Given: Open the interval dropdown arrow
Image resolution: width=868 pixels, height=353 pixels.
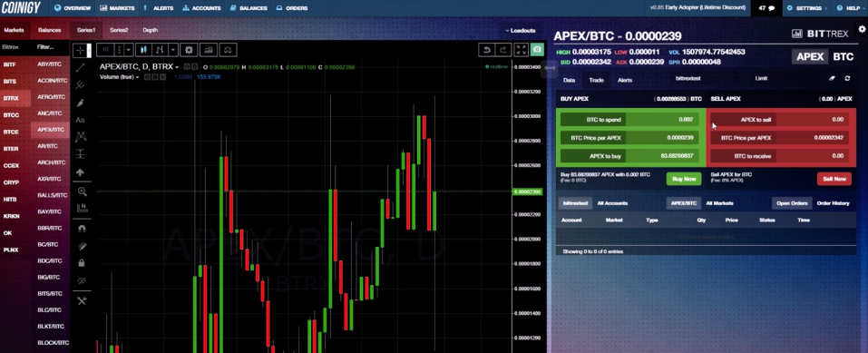Looking at the screenshot, I should tap(129, 50).
